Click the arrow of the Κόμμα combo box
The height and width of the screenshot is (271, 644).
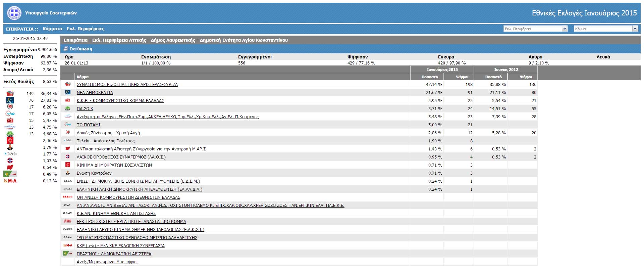click(635, 29)
